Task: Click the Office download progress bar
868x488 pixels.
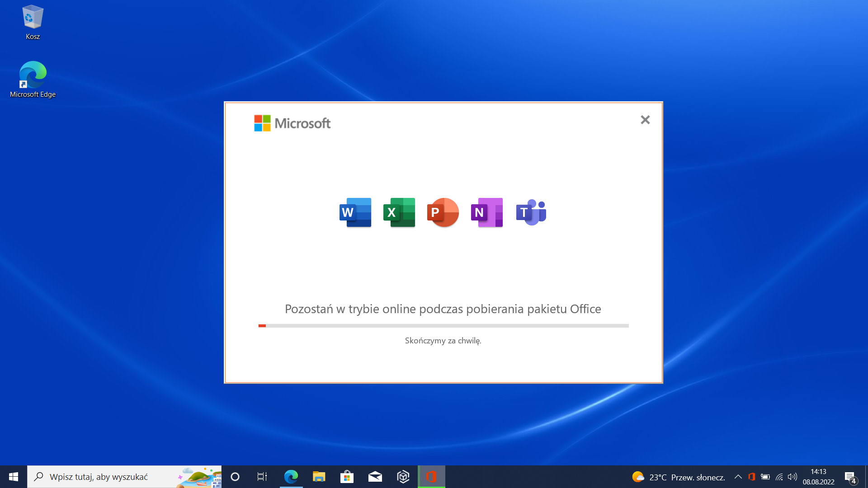Action: point(443,326)
